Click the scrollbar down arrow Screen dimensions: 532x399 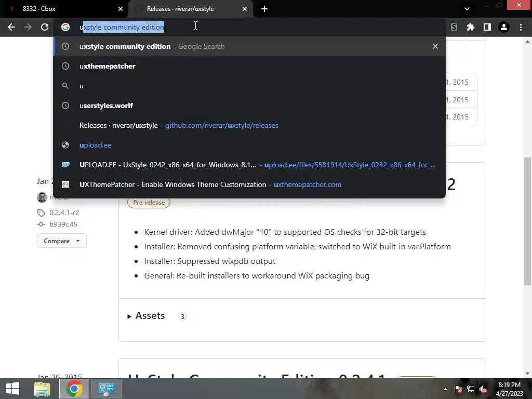(x=527, y=374)
